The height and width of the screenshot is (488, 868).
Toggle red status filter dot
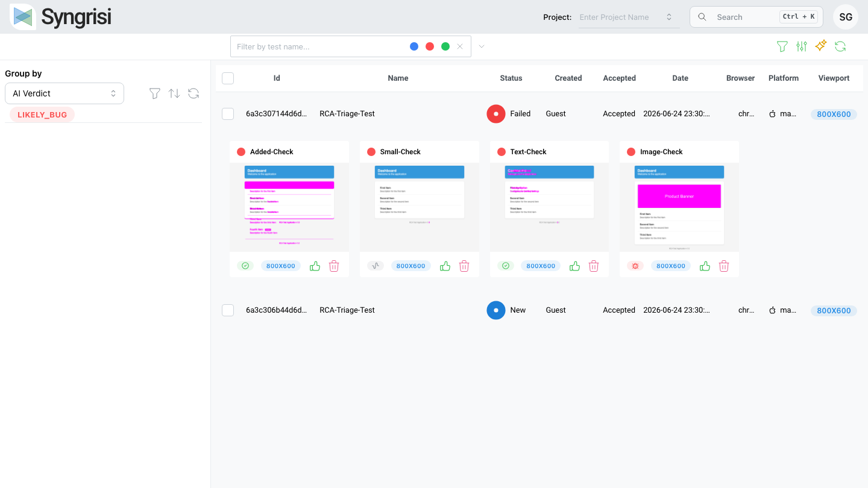click(430, 46)
